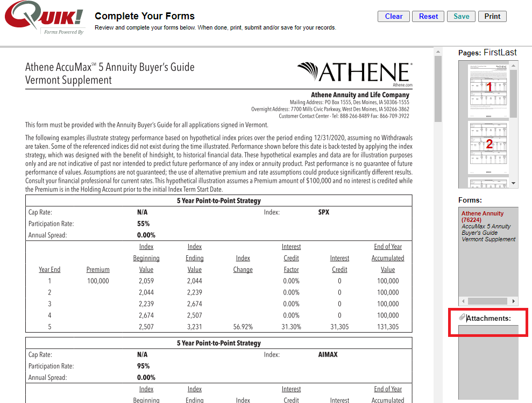
Task: Print the forms
Action: tap(492, 16)
